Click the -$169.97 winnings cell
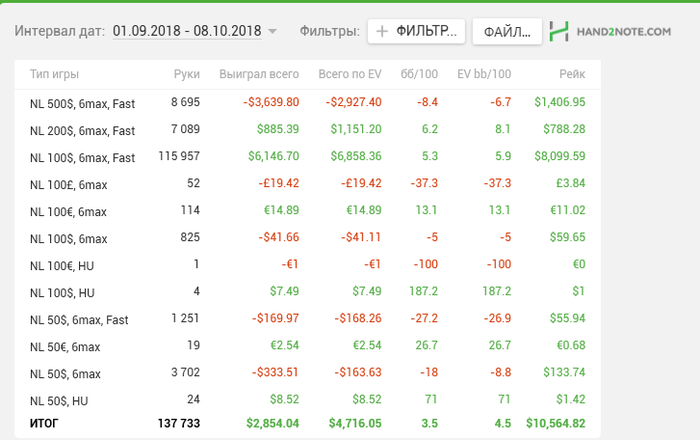 click(275, 318)
